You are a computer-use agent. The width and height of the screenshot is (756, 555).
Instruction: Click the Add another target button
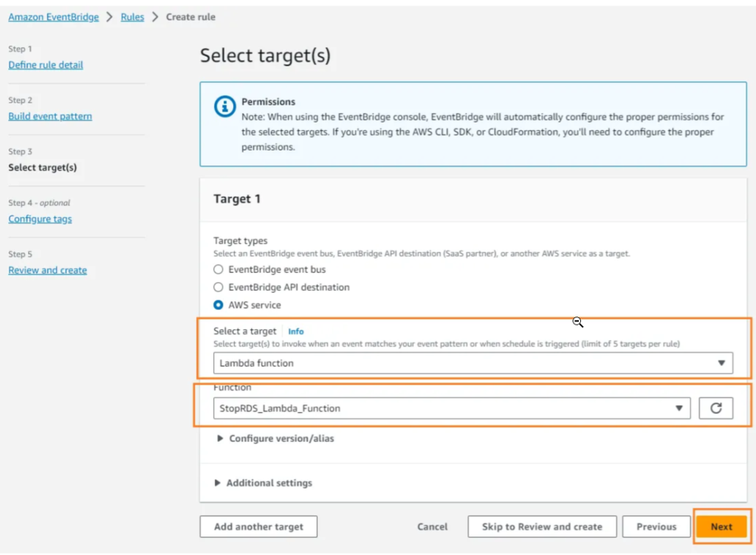click(x=258, y=526)
